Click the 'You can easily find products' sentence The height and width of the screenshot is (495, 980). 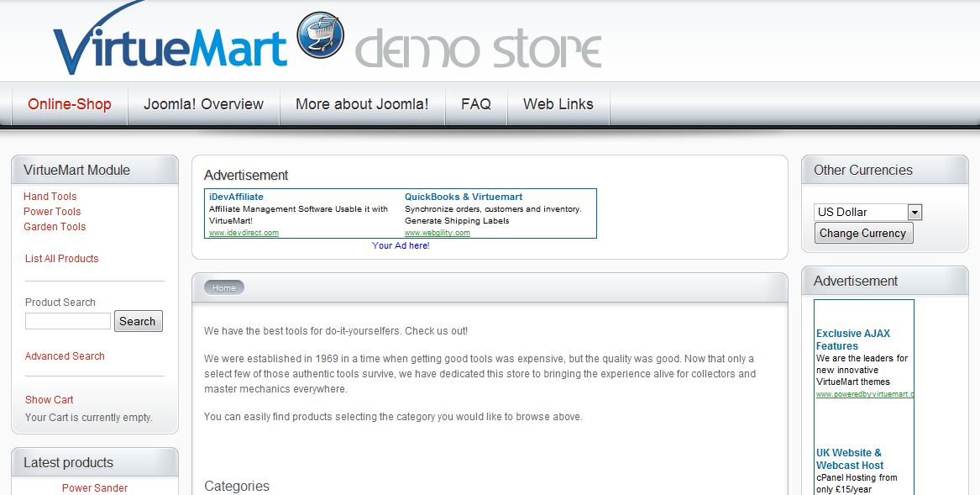coord(393,417)
